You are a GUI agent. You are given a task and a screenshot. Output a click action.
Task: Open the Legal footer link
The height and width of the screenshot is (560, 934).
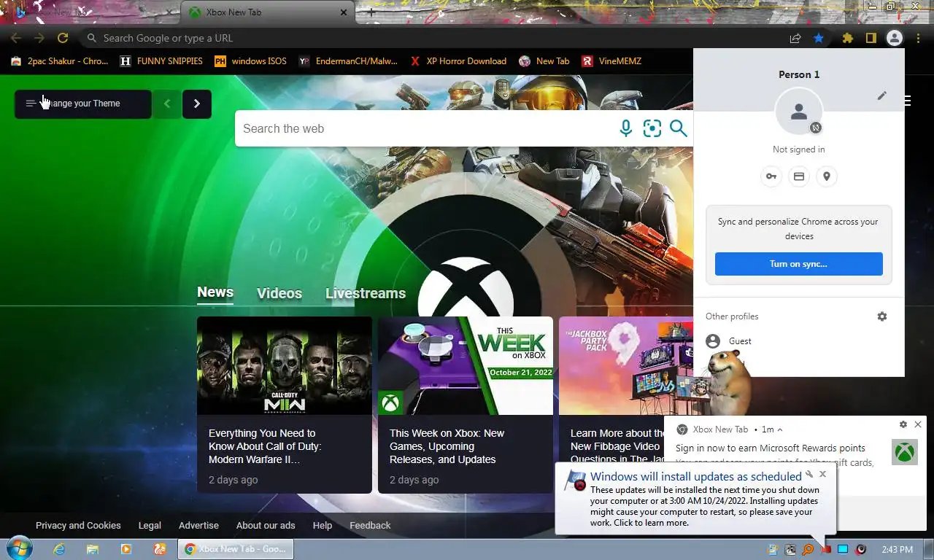coord(150,525)
